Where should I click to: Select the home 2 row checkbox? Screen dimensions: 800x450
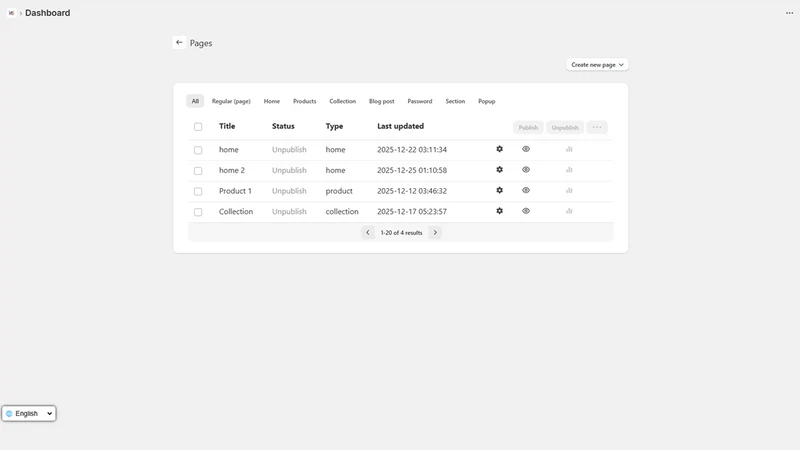coord(198,171)
